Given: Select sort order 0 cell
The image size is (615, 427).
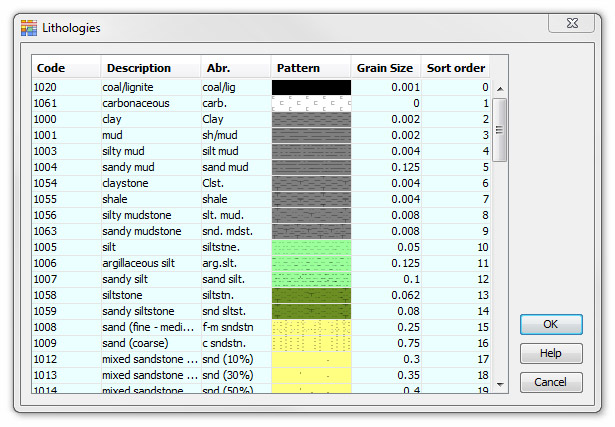Looking at the screenshot, I should (456, 87).
